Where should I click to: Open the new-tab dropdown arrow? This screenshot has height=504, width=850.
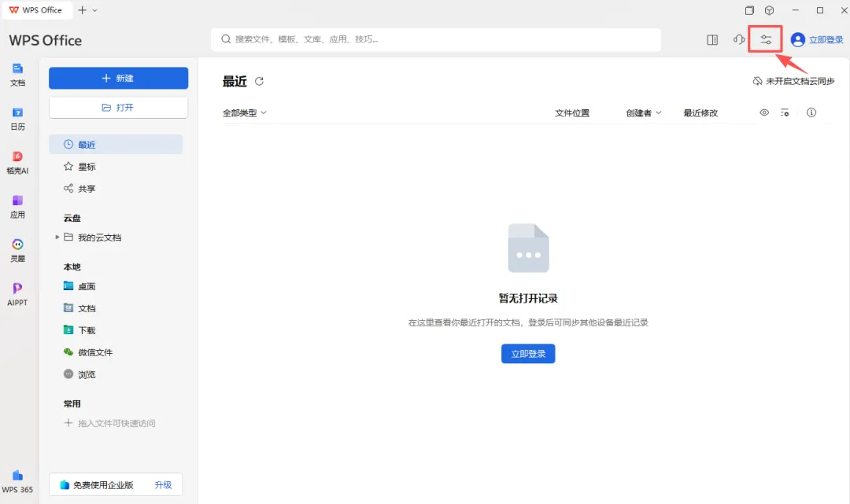coord(95,9)
